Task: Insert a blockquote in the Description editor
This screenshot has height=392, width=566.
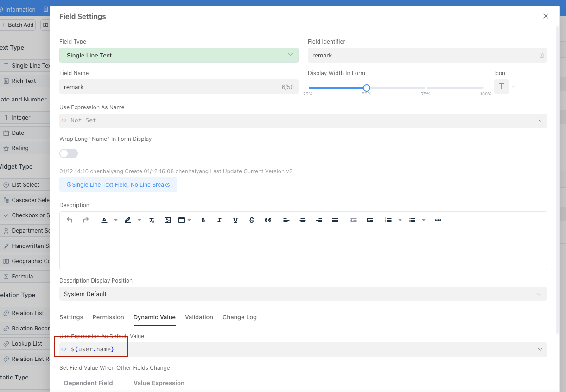Action: point(268,220)
